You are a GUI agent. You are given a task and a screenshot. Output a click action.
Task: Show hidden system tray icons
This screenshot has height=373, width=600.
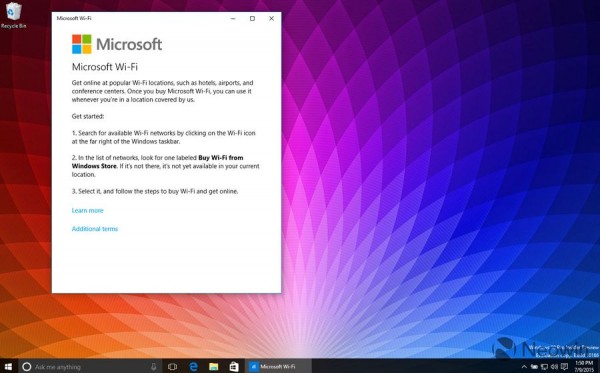tap(524, 367)
